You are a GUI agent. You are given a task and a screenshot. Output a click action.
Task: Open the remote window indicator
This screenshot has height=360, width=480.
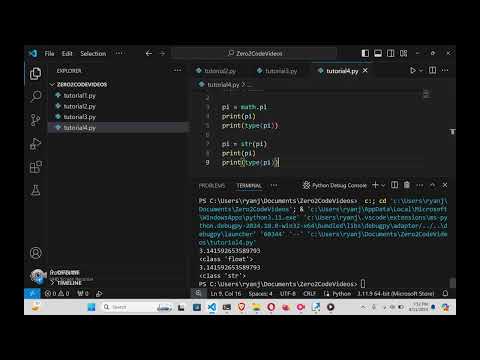[x=32, y=294]
